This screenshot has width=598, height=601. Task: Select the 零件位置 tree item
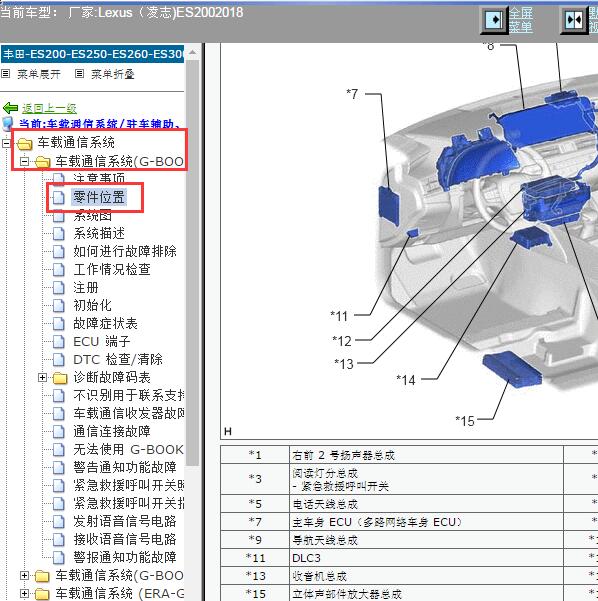99,197
